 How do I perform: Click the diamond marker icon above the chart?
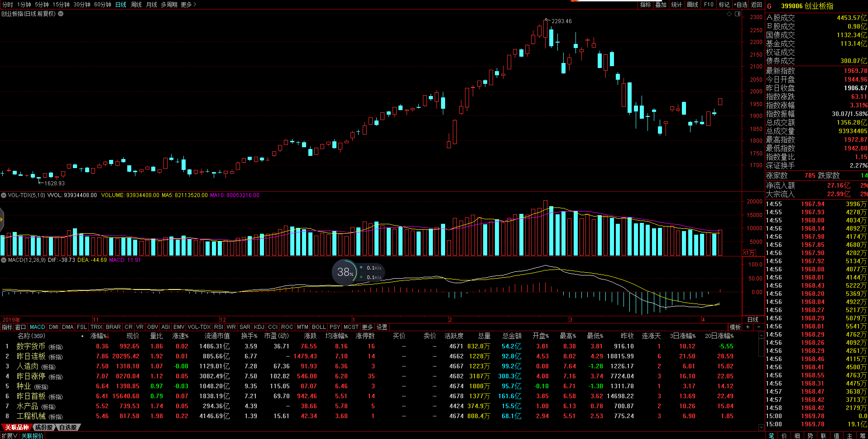(x=729, y=14)
